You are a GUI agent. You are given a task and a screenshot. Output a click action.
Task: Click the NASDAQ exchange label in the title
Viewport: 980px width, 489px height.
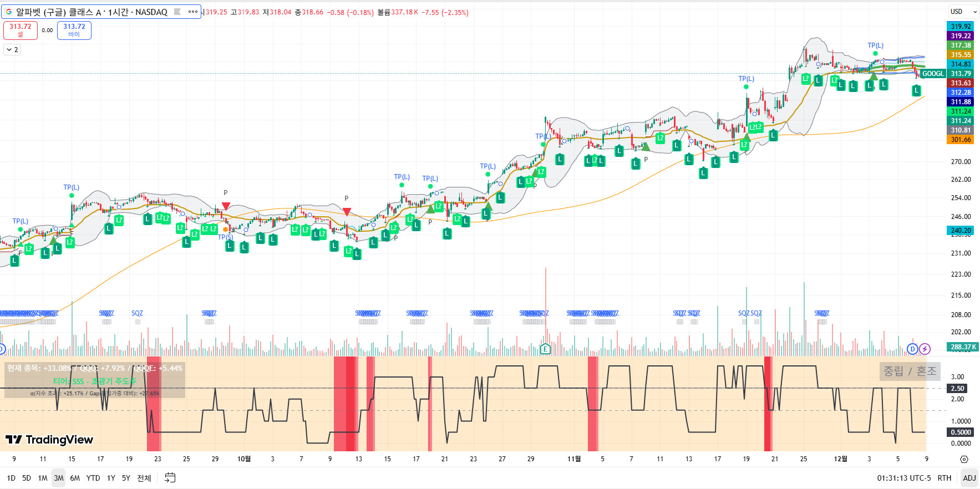pyautogui.click(x=151, y=12)
